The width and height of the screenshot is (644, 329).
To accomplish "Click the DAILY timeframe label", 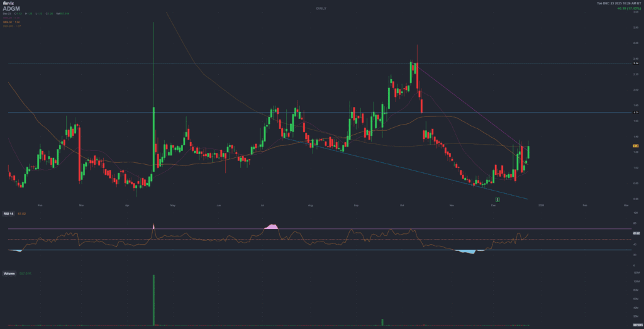I will point(322,8).
